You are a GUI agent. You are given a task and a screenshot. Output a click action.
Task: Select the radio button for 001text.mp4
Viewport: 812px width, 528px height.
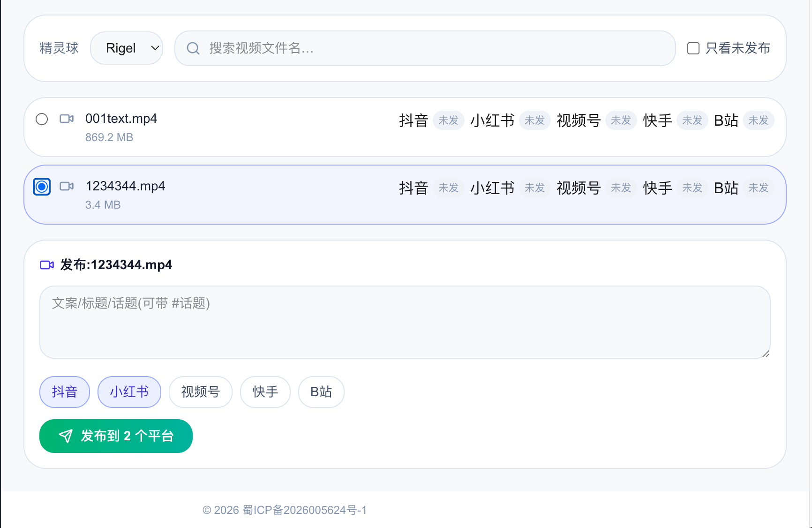(42, 119)
